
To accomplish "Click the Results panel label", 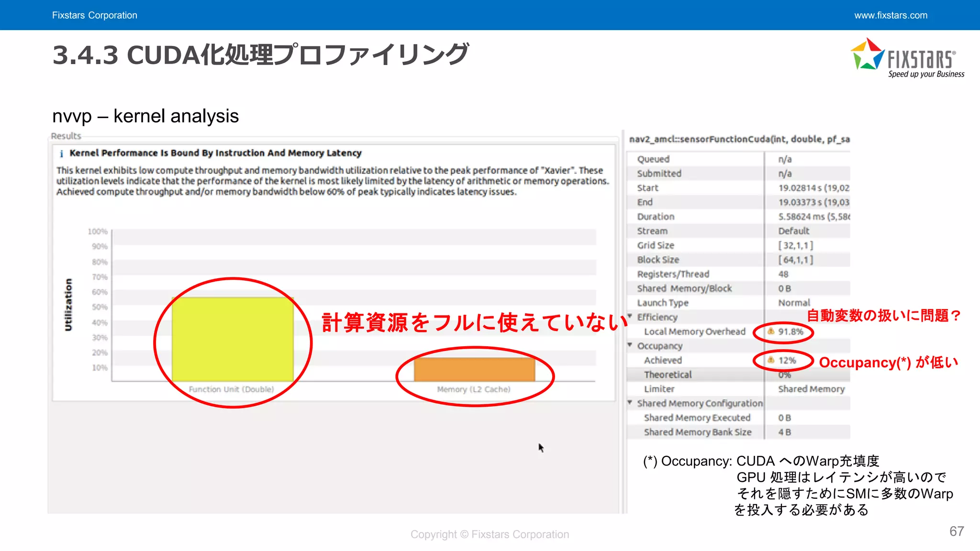I will coord(66,136).
